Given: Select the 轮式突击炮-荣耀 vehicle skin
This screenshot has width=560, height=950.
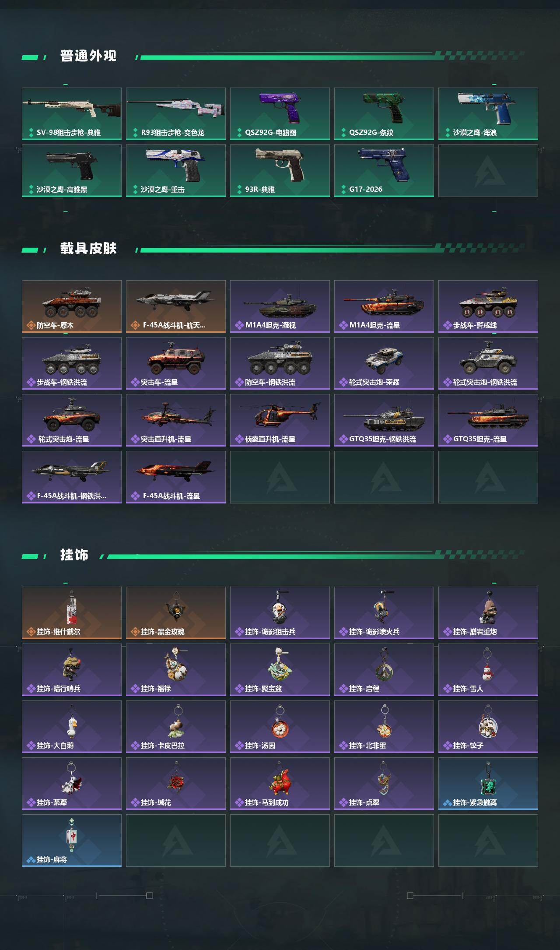Looking at the screenshot, I should [x=384, y=363].
